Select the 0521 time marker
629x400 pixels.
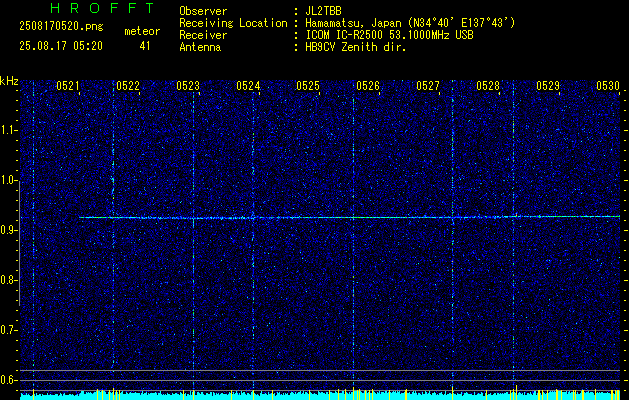pyautogui.click(x=68, y=85)
